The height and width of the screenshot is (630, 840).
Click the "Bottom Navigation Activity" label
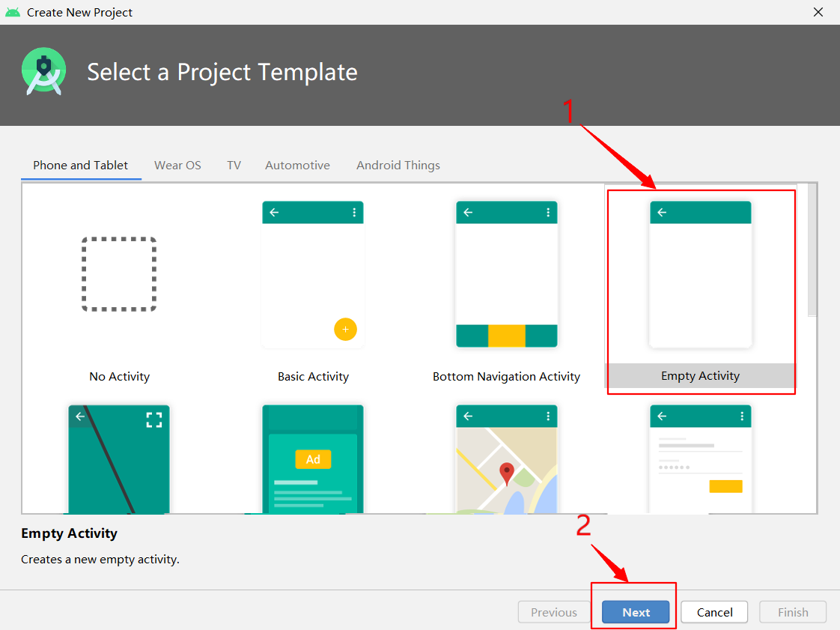[x=506, y=376]
